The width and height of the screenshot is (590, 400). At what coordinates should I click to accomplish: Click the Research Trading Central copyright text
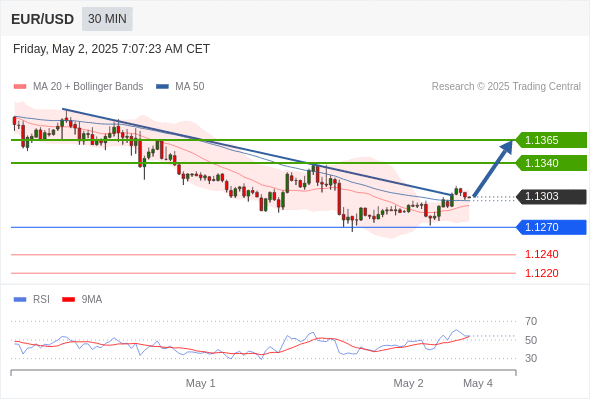(506, 87)
